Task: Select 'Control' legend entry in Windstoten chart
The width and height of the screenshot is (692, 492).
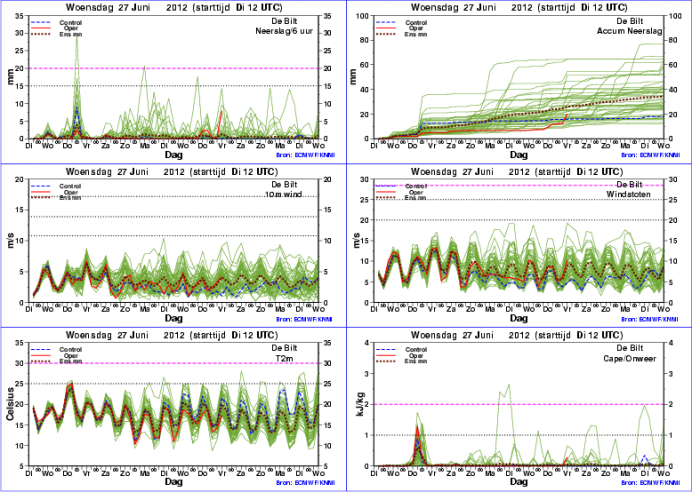Action: 416,186
